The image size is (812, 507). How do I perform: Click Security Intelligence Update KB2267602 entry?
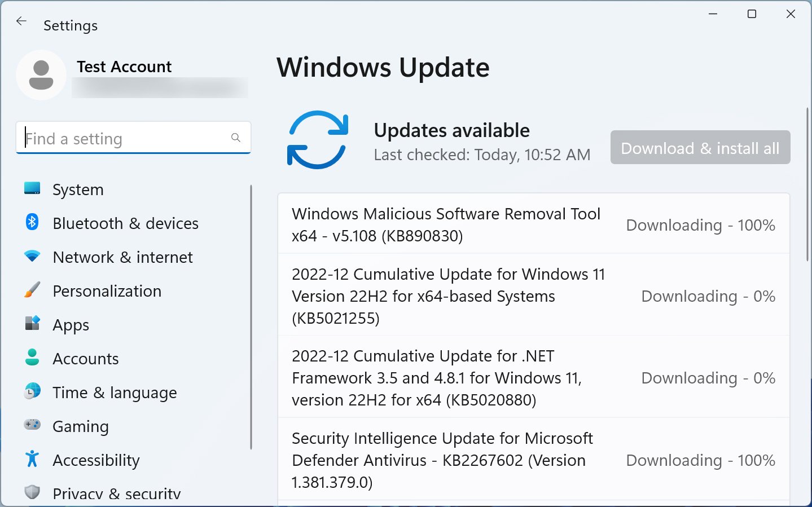tap(534, 460)
